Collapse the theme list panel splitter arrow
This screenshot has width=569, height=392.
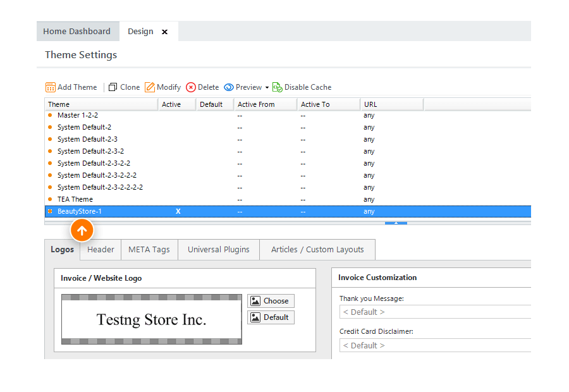point(396,223)
